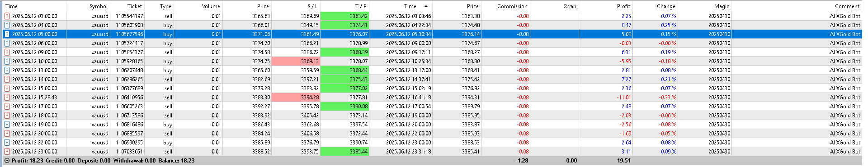Click the close price 3394.31

coord(471,97)
